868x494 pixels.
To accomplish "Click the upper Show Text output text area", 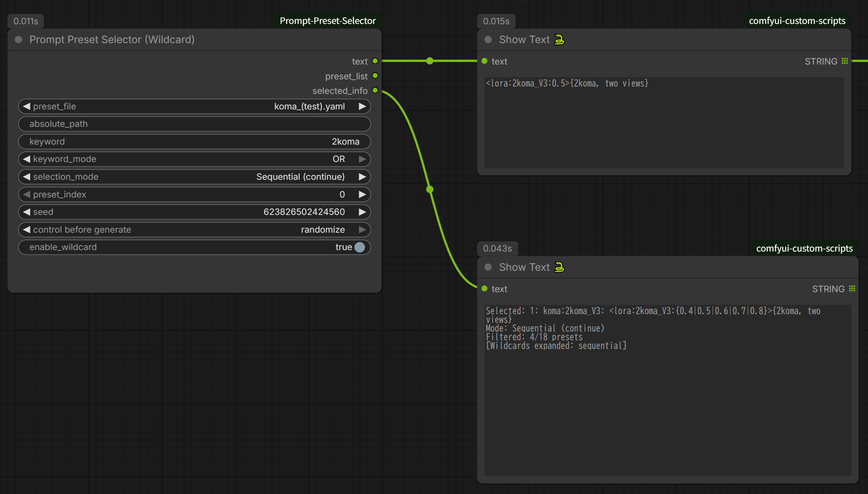I will [664, 123].
